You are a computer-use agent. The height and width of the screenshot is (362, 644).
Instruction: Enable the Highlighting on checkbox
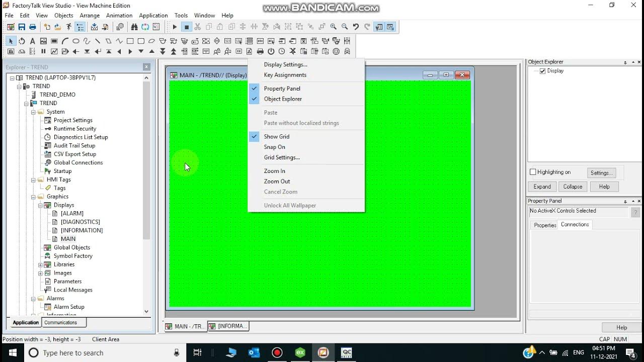click(x=533, y=172)
